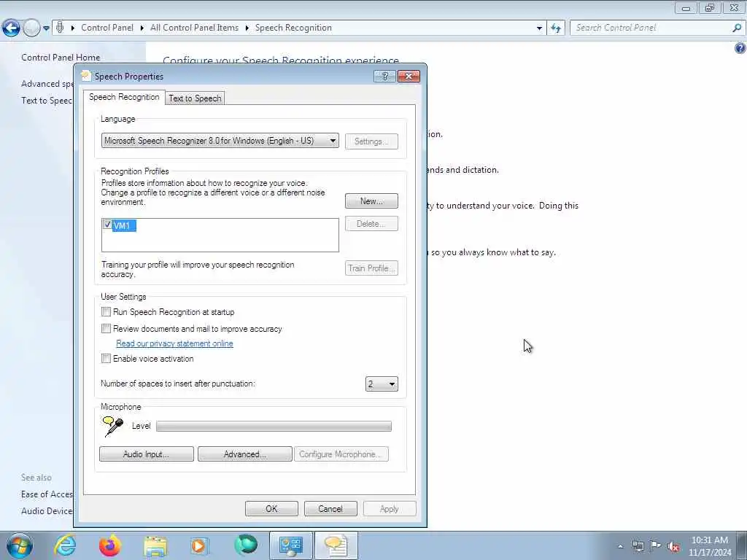Image resolution: width=747 pixels, height=560 pixels.
Task: Expand the arrow after All Control Panel Items
Action: pyautogui.click(x=247, y=28)
